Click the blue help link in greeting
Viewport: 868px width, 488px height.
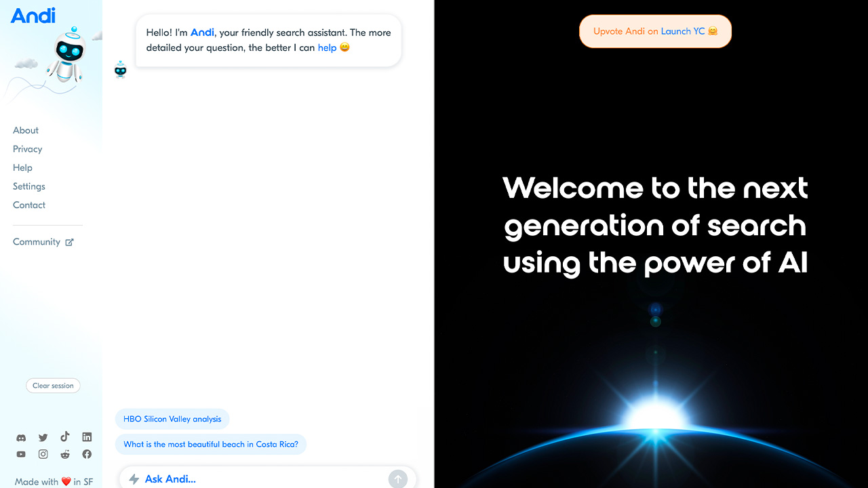click(327, 47)
